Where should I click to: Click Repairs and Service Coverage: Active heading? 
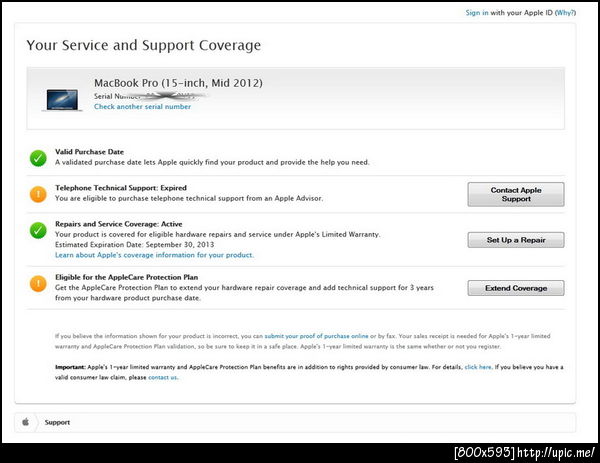tap(119, 224)
